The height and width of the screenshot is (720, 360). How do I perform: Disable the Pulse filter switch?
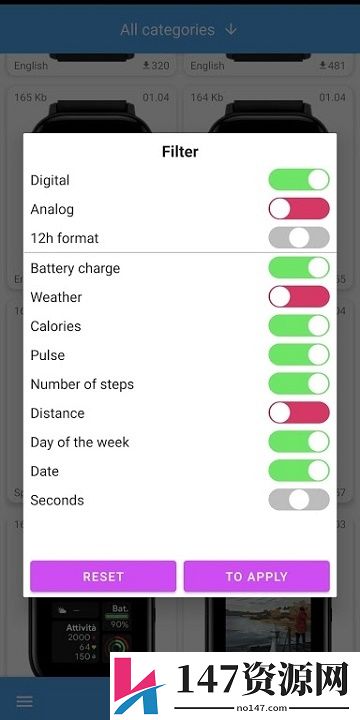pos(299,354)
